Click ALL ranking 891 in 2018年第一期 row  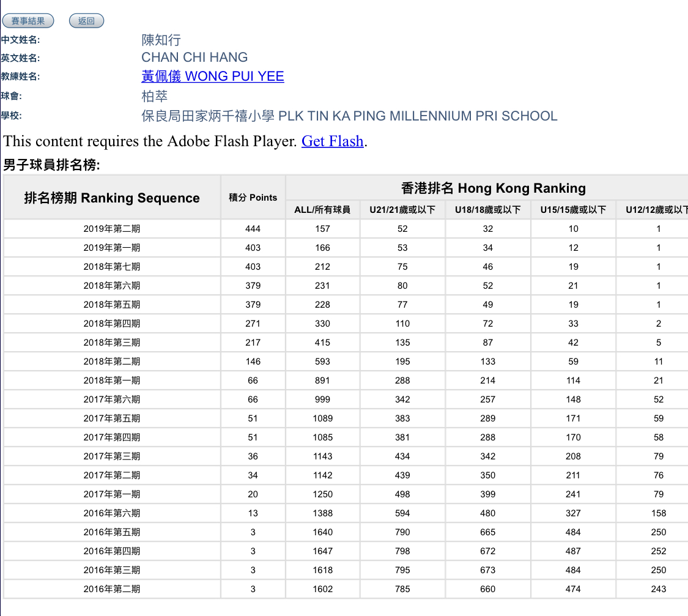322,380
